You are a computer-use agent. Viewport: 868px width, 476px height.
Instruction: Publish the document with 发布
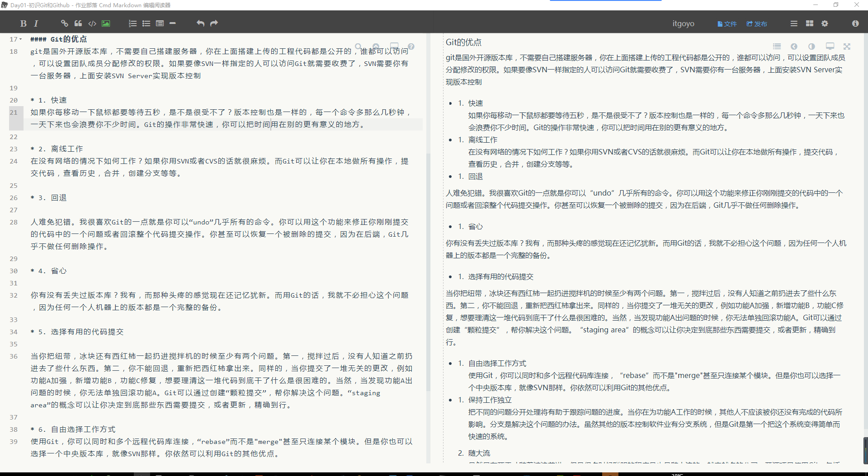tap(757, 24)
